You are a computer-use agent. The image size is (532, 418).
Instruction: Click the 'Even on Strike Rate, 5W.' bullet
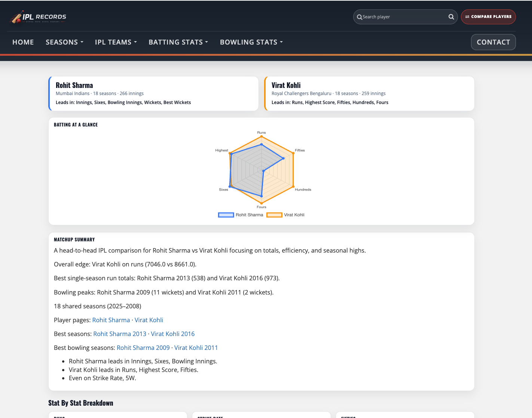pos(103,378)
